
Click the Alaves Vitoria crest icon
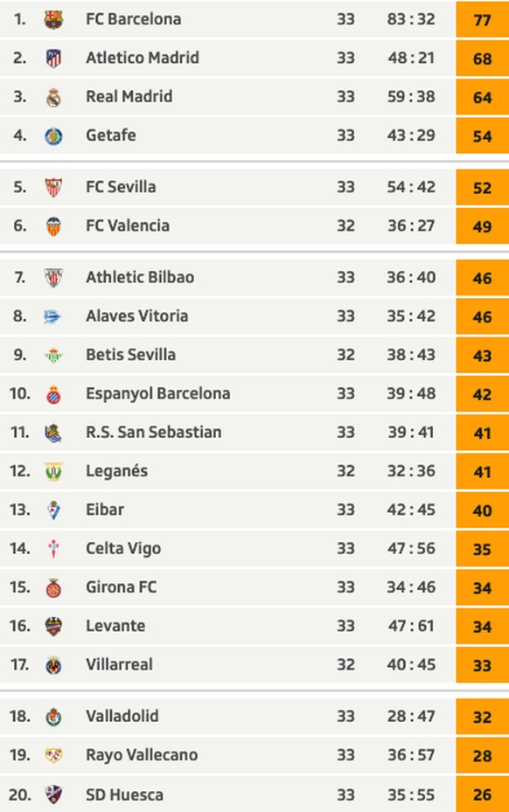tap(52, 317)
